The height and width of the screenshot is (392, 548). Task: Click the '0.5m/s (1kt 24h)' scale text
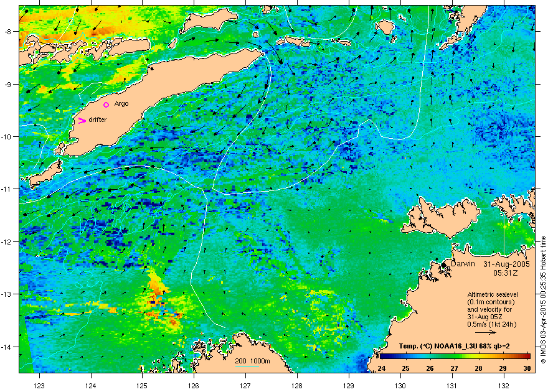pyautogui.click(x=491, y=324)
